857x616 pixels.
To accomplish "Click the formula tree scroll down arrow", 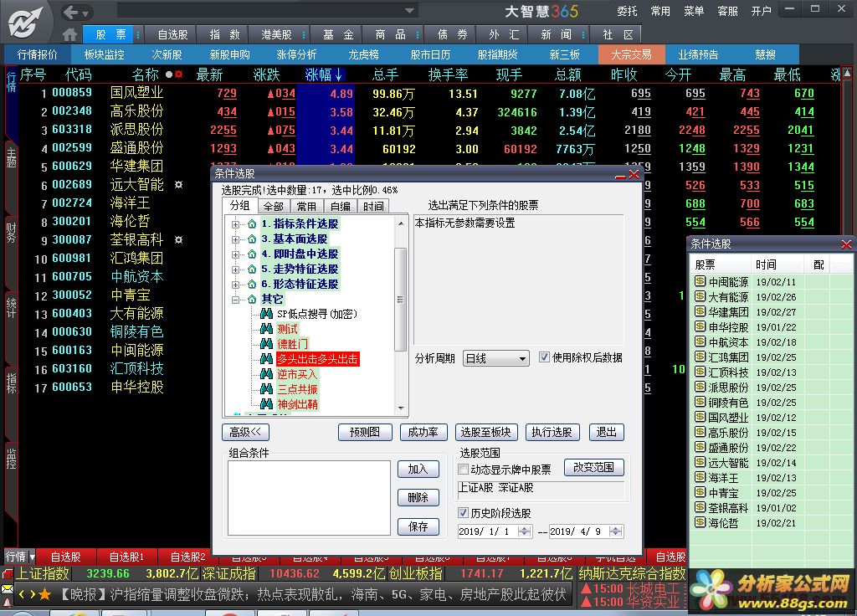I will pos(401,408).
